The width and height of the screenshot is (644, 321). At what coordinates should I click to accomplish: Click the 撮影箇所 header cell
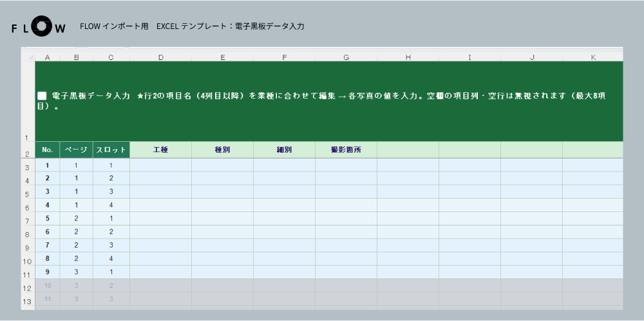tap(346, 150)
